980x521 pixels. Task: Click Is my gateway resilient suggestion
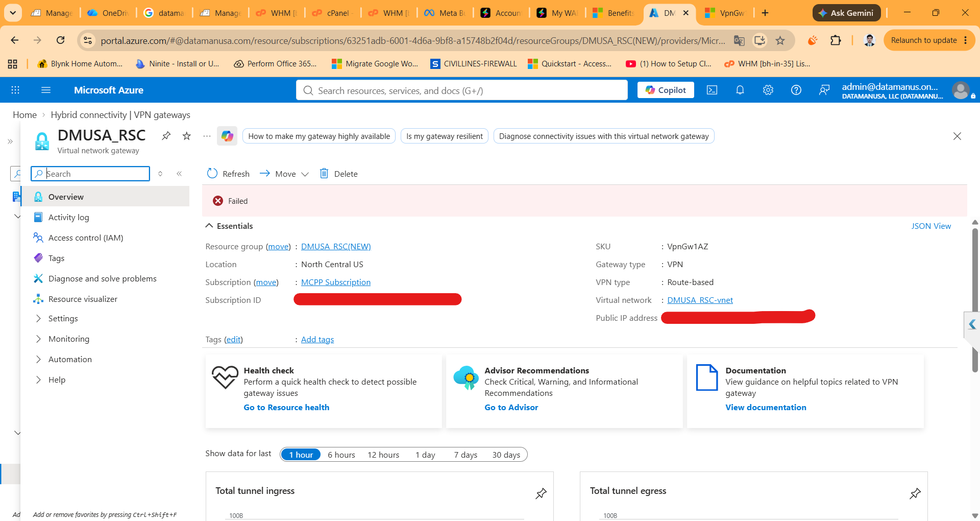[445, 136]
